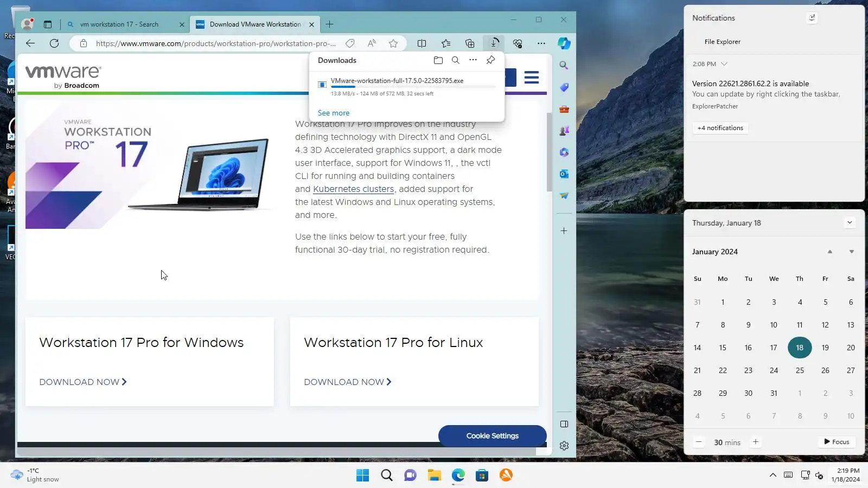Click the address bar URL
868x488 pixels.
pyautogui.click(x=215, y=43)
